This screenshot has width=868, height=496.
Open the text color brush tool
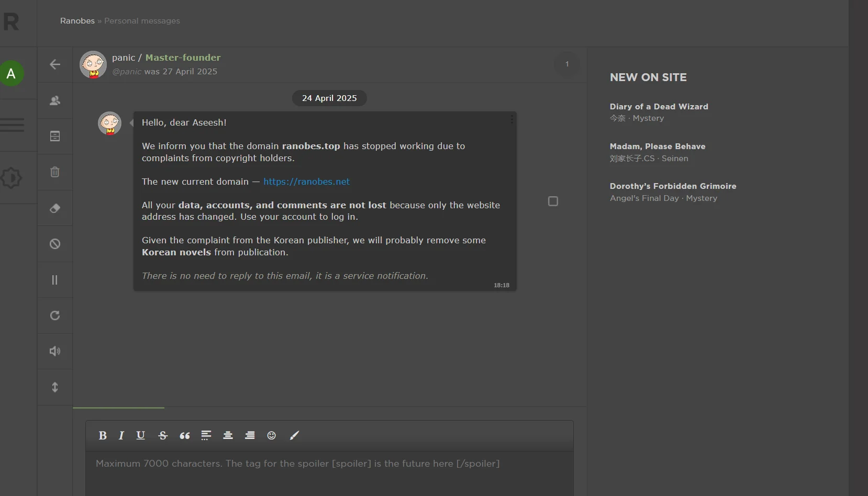pos(294,435)
